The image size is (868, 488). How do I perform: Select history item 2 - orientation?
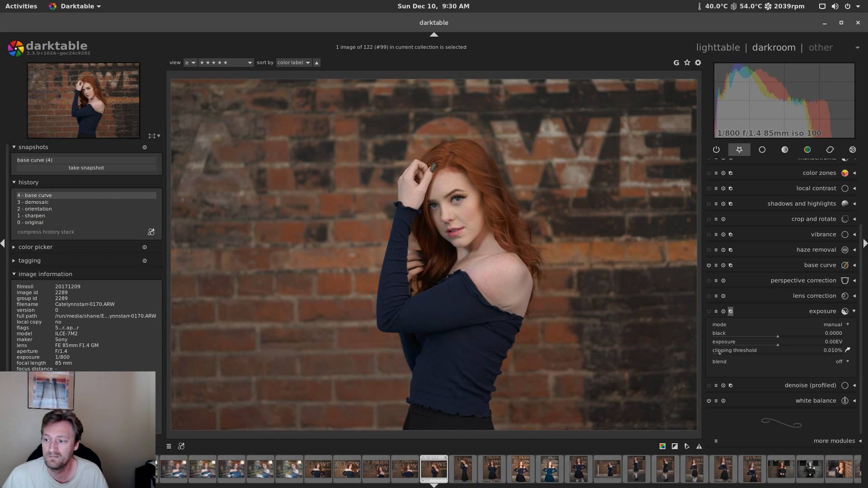pos(34,209)
